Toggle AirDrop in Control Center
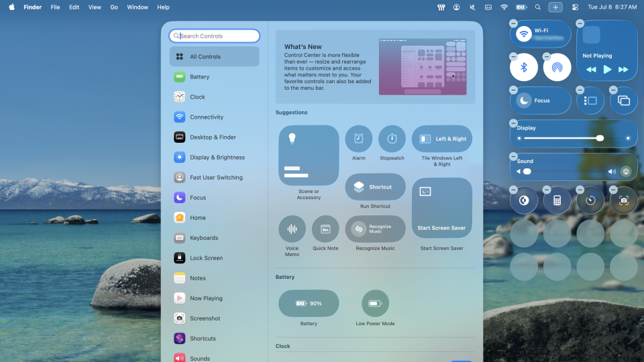644x362 pixels. (557, 67)
